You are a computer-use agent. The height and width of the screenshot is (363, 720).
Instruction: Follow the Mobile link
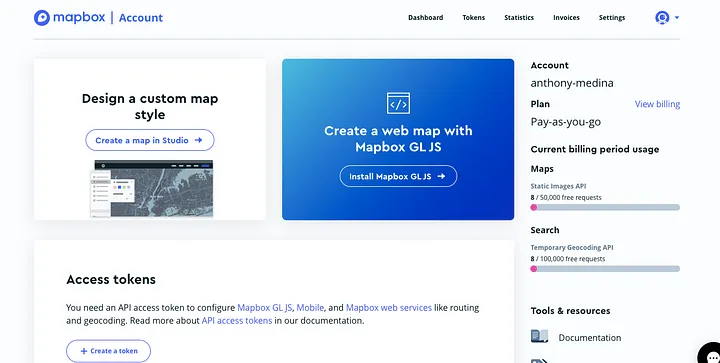310,307
